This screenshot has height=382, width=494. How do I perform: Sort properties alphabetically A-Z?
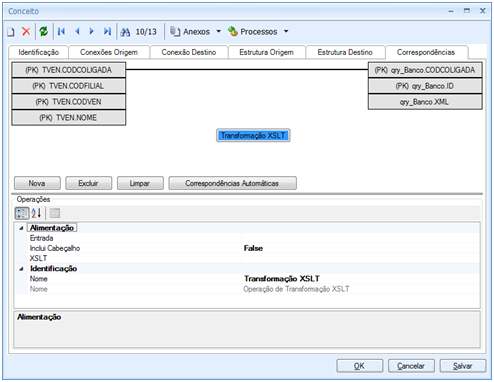tap(36, 213)
